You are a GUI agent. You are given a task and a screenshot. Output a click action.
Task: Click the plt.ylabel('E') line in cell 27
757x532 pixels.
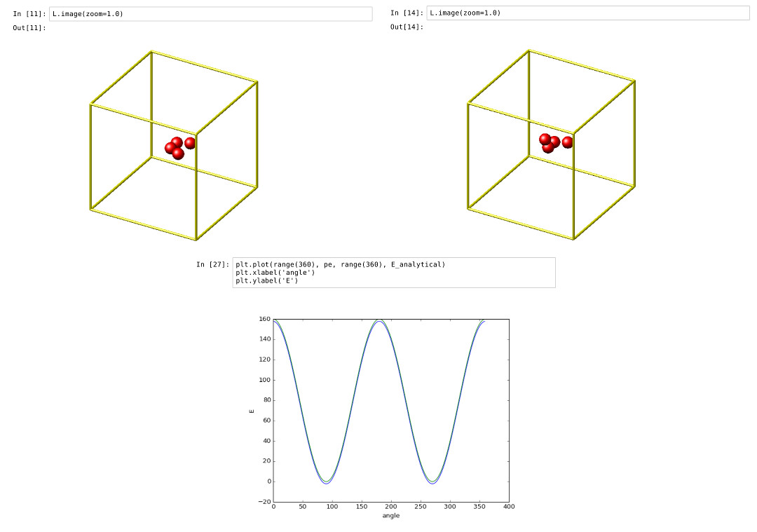[267, 281]
